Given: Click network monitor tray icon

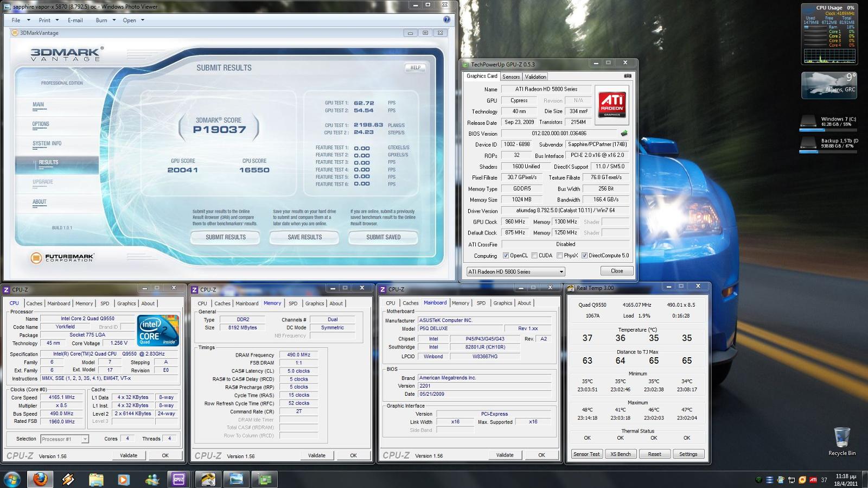Looking at the screenshot, I should click(x=792, y=480).
